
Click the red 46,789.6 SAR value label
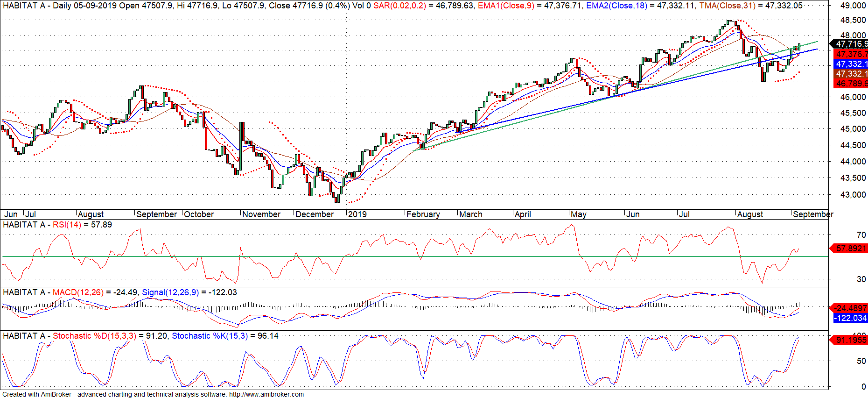tap(850, 84)
